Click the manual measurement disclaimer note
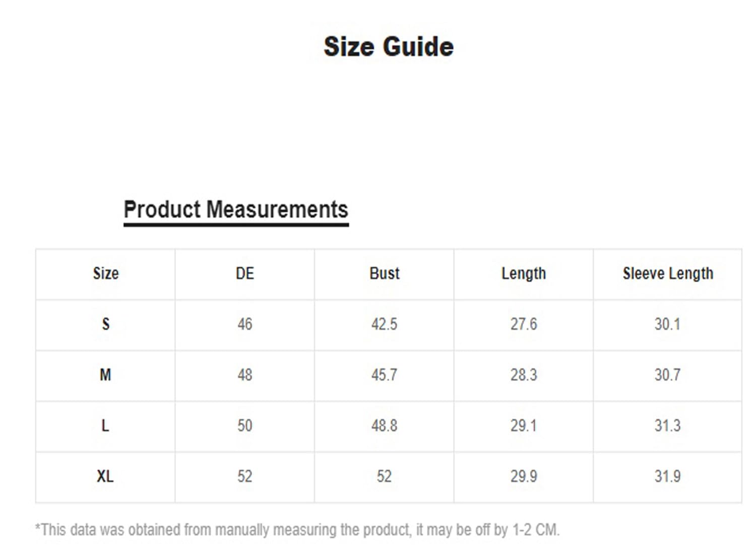The width and height of the screenshot is (756, 554). coord(297,530)
